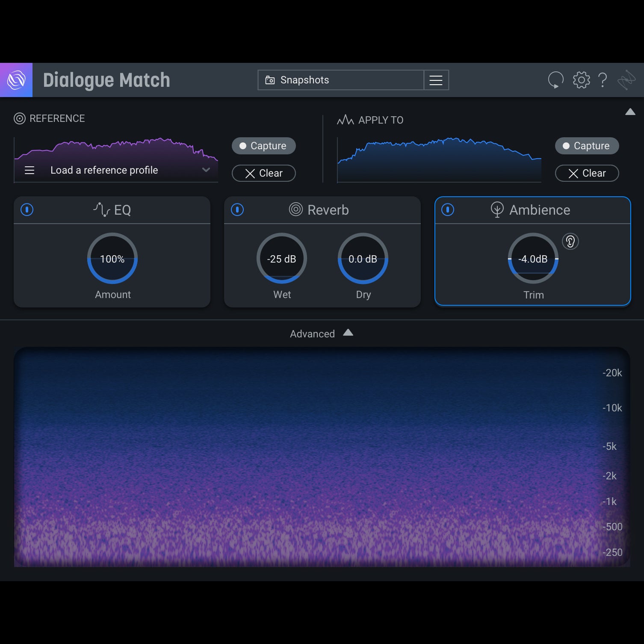
Task: Click the iZotope wave logo at top right
Action: [626, 80]
